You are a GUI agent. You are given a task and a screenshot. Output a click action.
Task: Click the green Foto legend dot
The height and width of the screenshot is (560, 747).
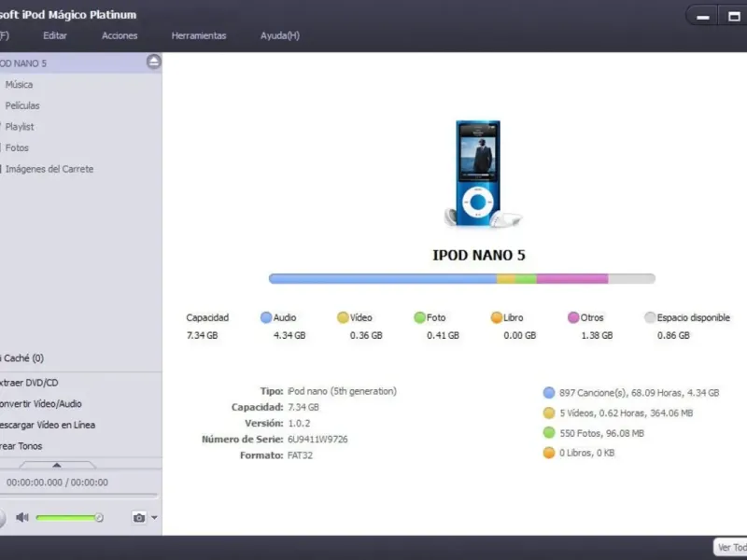(x=419, y=317)
